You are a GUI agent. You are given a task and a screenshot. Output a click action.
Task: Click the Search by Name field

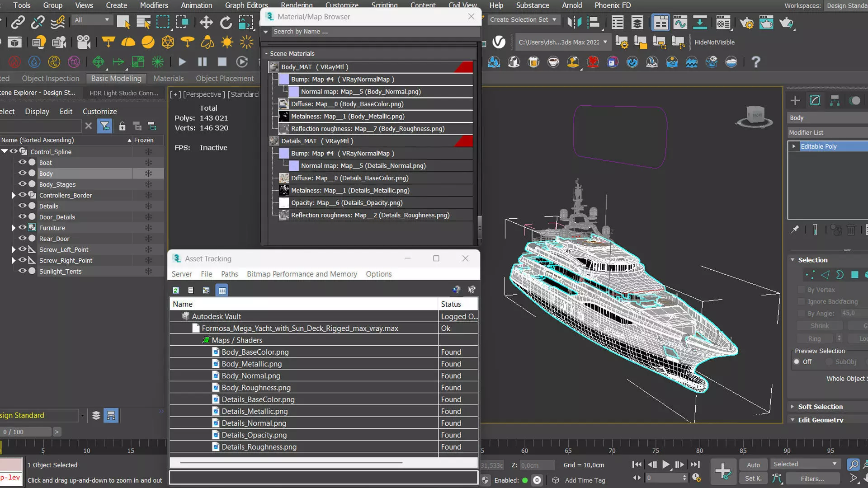coord(376,32)
